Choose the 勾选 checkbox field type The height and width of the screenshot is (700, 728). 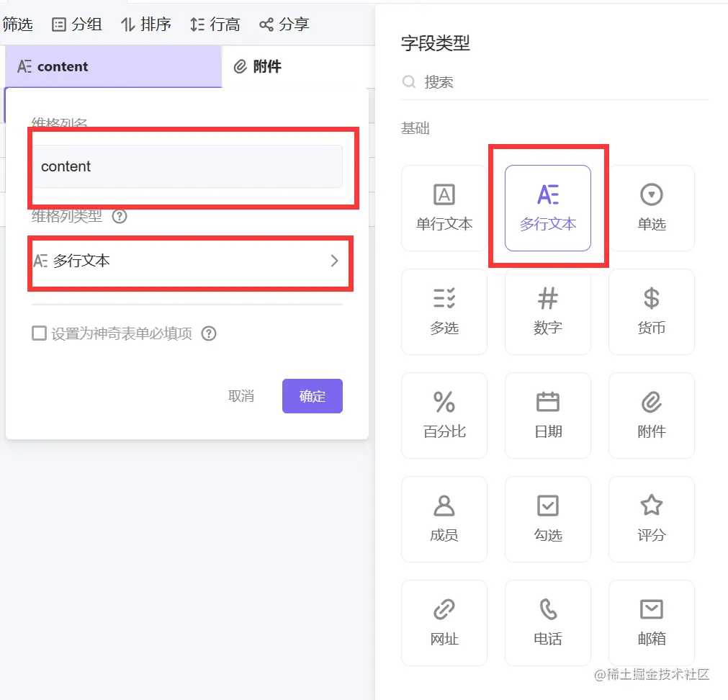tap(548, 519)
